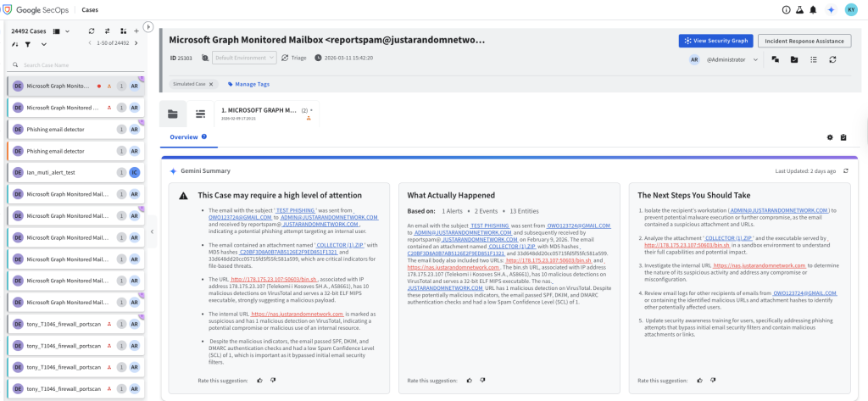Click the IC avatar on Ian_muti_alert_test
The height and width of the screenshot is (401, 868).
135,172
